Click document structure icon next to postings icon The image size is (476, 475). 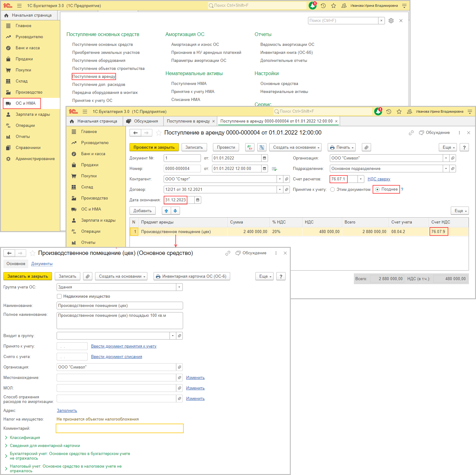coord(262,147)
